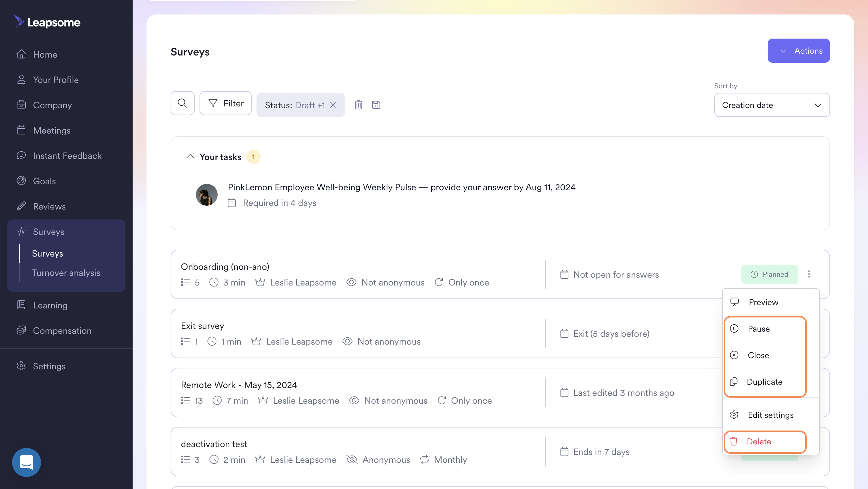The height and width of the screenshot is (489, 868).
Task: Click the Your tasks count badge
Action: pos(253,157)
